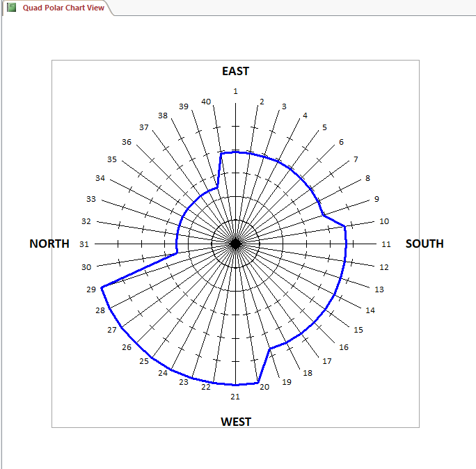Click axis number 36 on the chart

pos(127,142)
